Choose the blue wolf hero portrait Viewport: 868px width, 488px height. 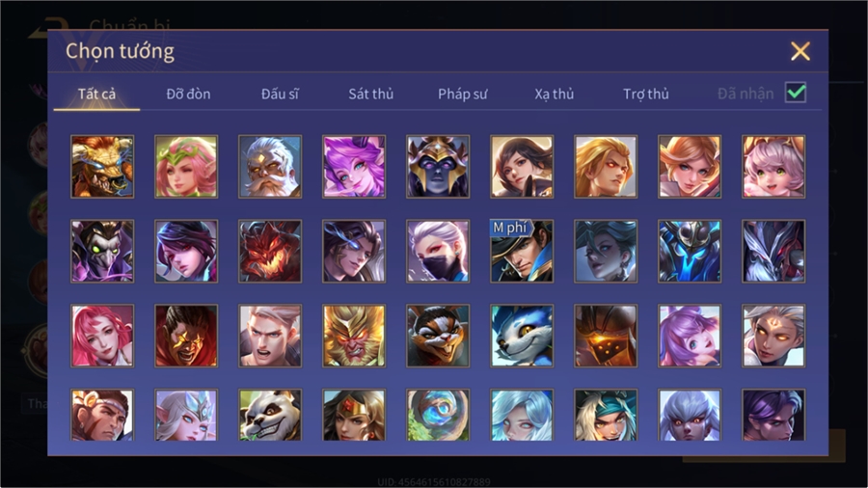click(522, 336)
